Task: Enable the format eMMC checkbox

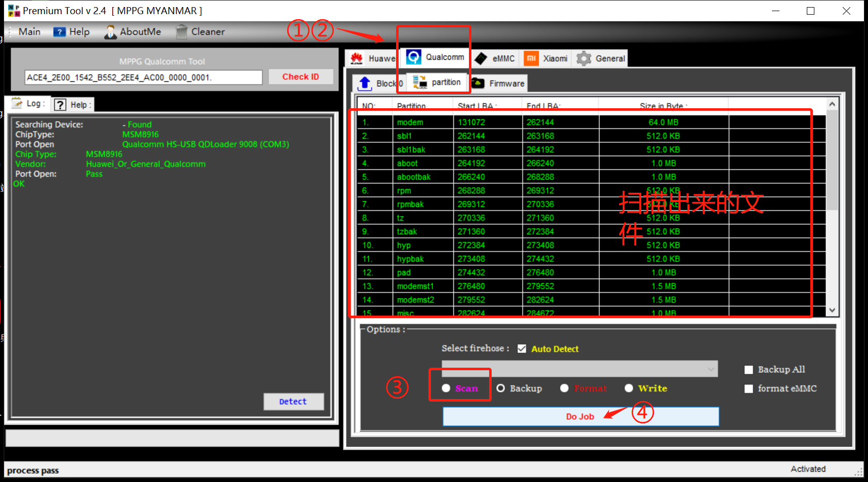Action: pyautogui.click(x=749, y=388)
